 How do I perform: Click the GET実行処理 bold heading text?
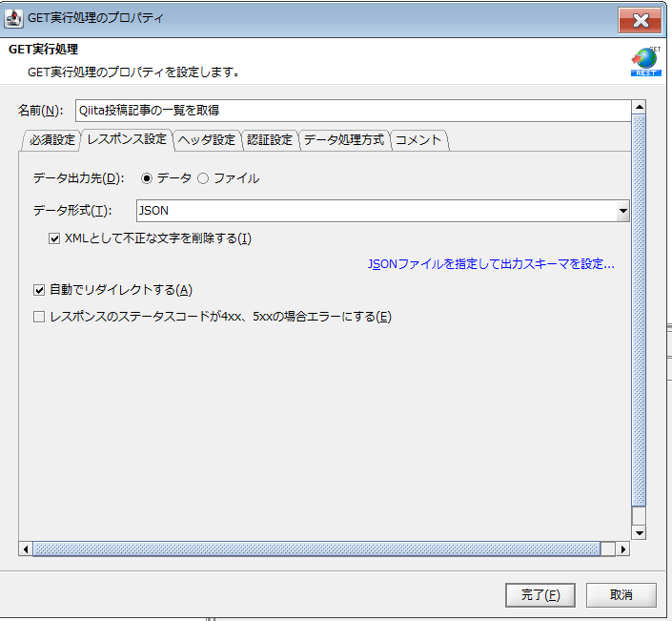coord(43,50)
